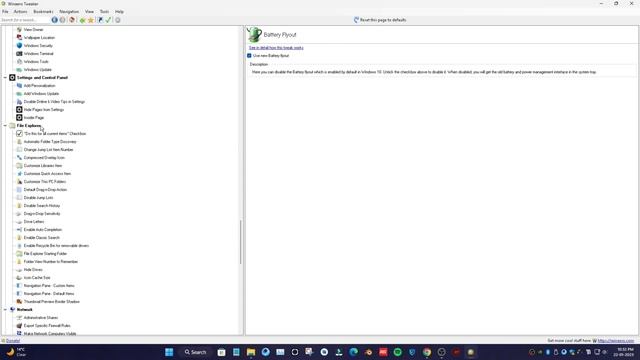Select Compressed Overlay Icon
Image resolution: width=640 pixels, height=360 pixels.
tap(44, 158)
